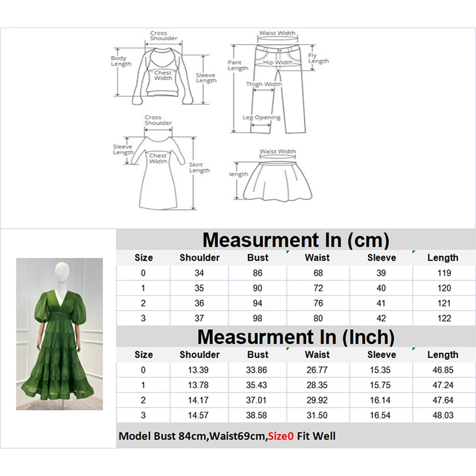This screenshot has height=476, width=476.
Task: Click sleeve value 16.14 in inch table
Action: click(x=380, y=400)
